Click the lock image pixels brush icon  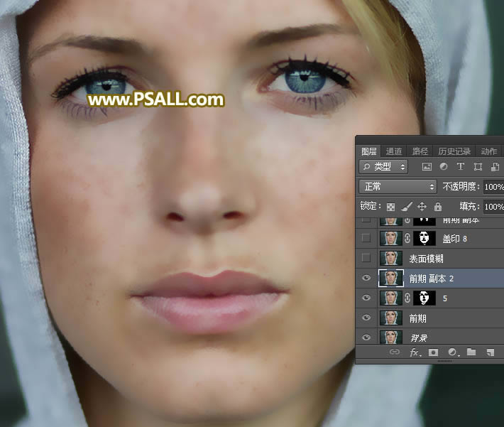pos(406,207)
